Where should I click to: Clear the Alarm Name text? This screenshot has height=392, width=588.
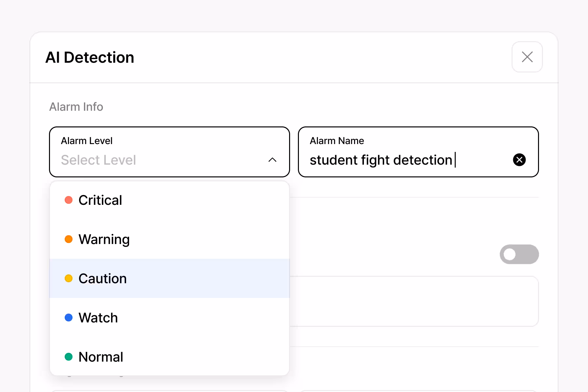pyautogui.click(x=519, y=160)
